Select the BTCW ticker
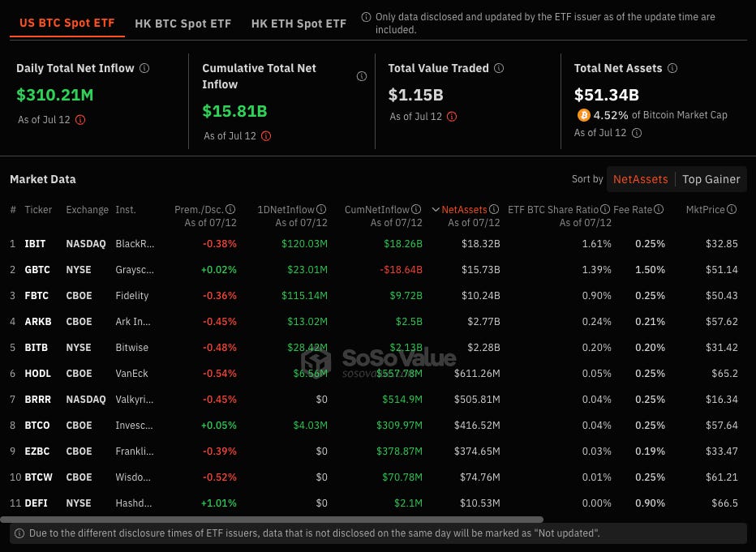 point(39,477)
